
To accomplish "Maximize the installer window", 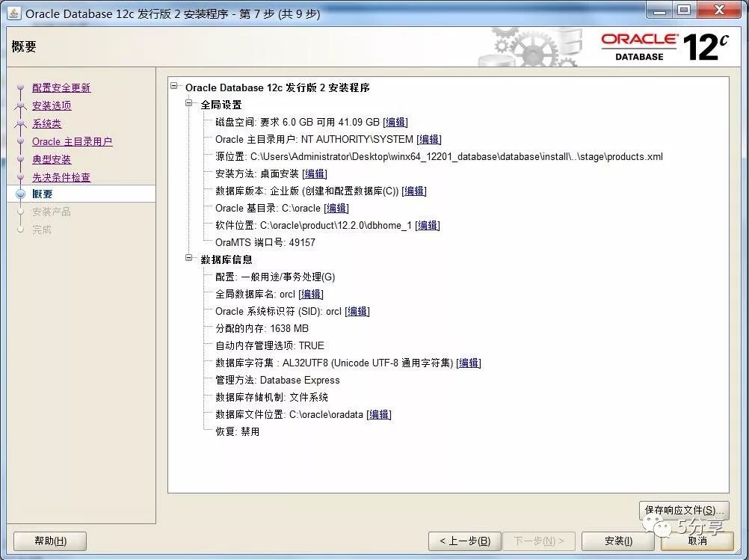I will click(x=685, y=10).
